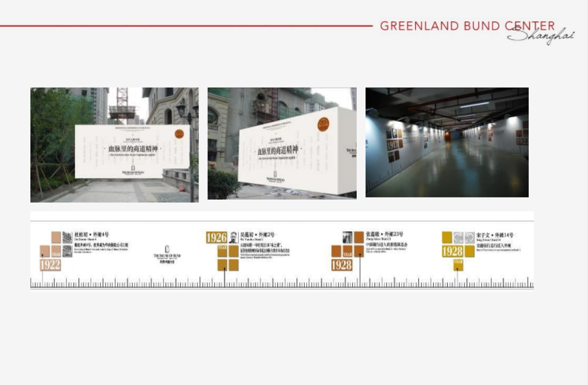Select the 1922 year block on timeline

pos(50,265)
